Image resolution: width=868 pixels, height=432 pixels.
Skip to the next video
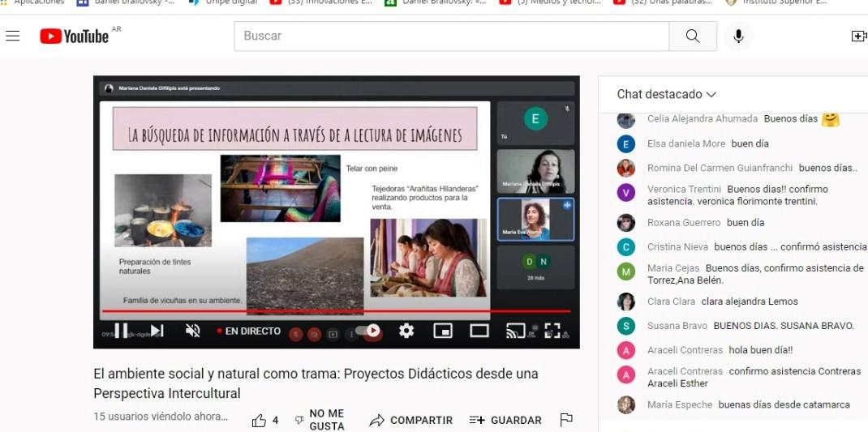point(157,331)
